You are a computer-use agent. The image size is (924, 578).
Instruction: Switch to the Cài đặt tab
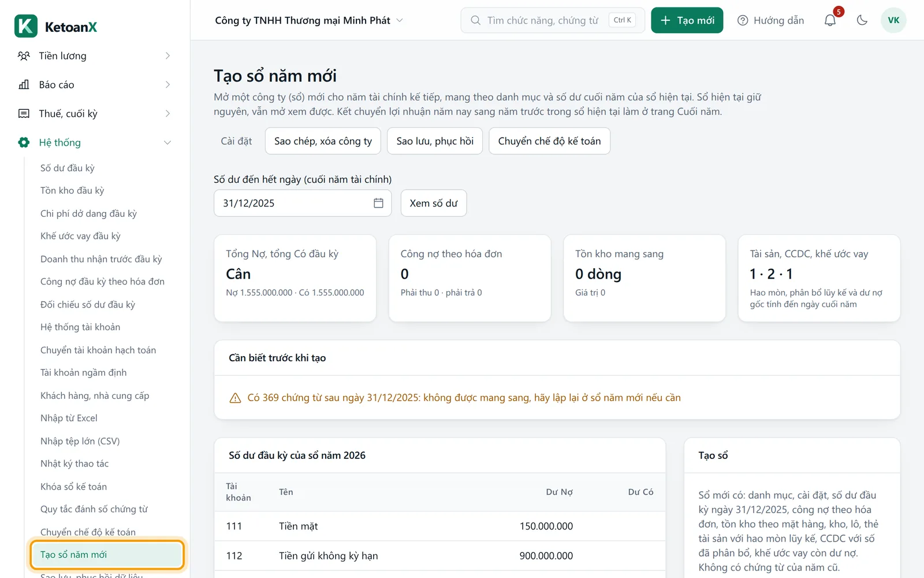pyautogui.click(x=236, y=141)
